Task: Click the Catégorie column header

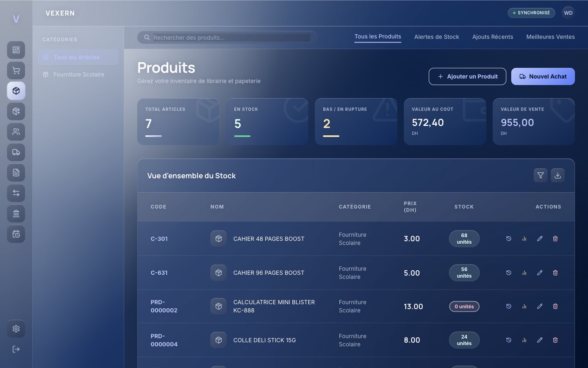Action: pos(355,207)
